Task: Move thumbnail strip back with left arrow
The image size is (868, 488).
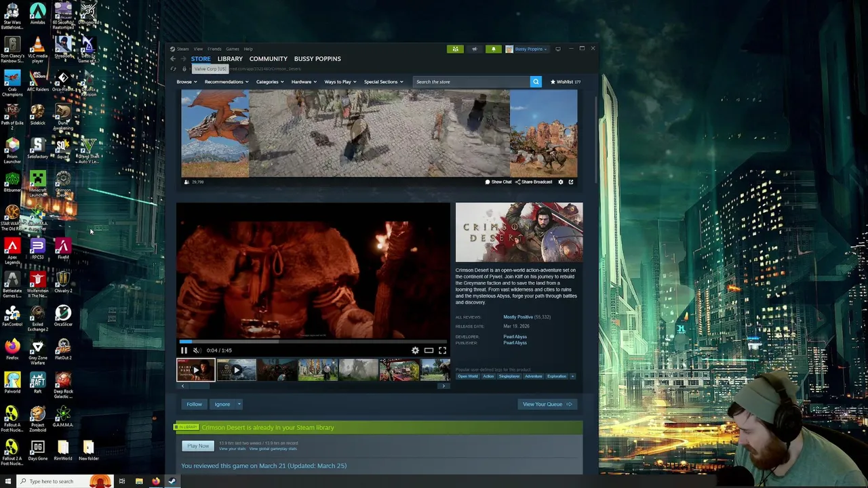Action: tap(181, 386)
